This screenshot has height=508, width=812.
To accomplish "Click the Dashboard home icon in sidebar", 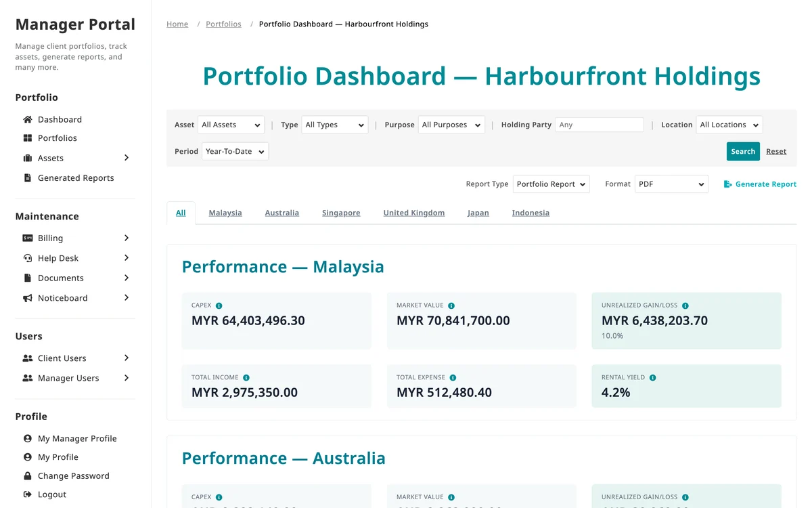I will pos(28,119).
